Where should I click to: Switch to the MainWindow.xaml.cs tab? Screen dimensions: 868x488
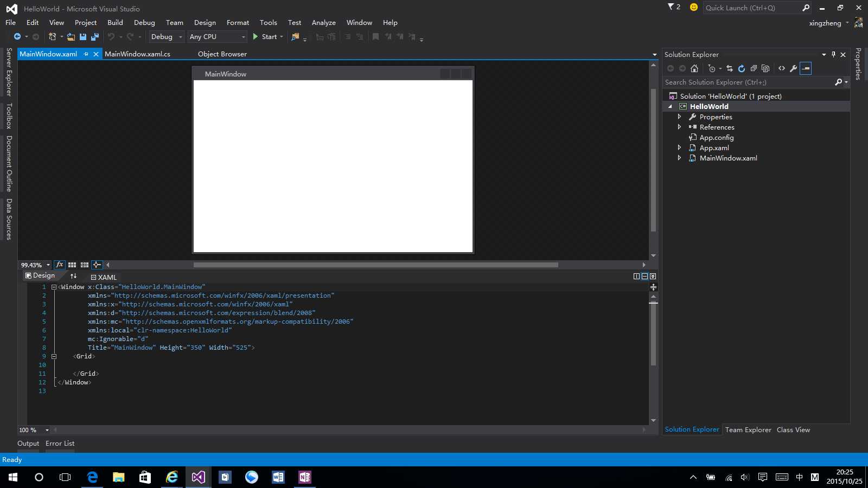[137, 54]
